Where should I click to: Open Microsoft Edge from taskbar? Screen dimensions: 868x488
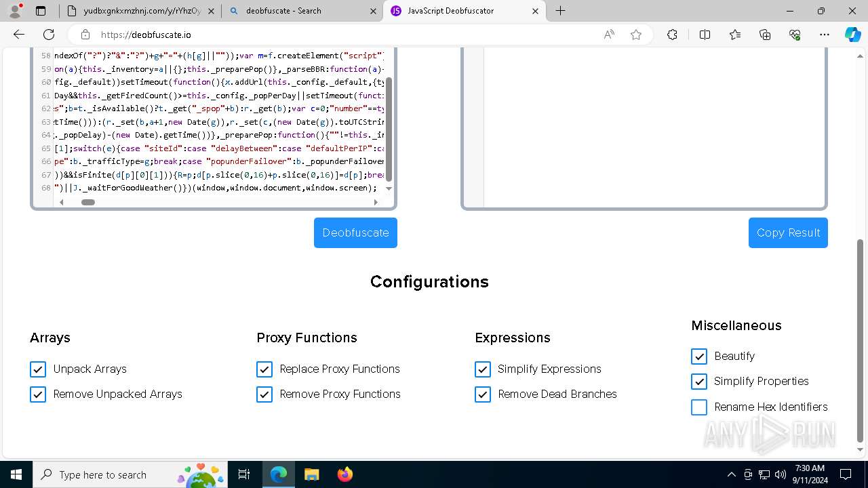tap(279, 474)
